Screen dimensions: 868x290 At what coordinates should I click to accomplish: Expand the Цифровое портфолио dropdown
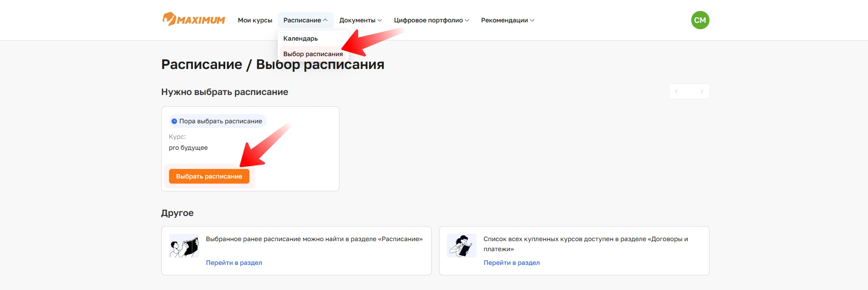[x=431, y=20]
